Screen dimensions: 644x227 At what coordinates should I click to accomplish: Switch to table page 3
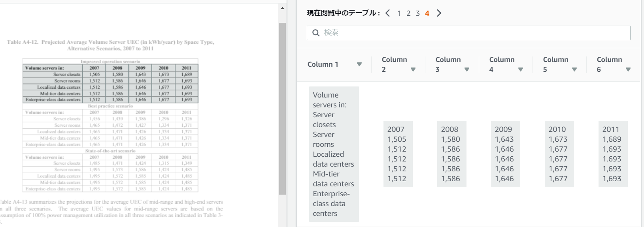(418, 13)
